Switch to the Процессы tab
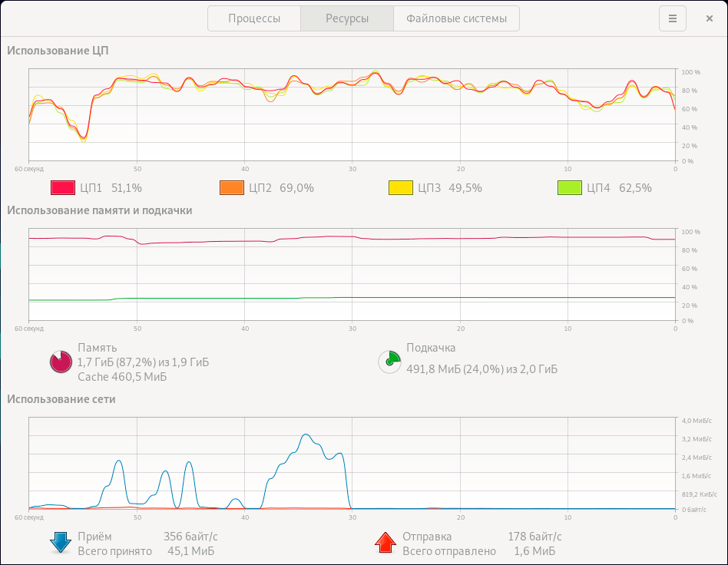This screenshot has width=728, height=565. tap(254, 18)
